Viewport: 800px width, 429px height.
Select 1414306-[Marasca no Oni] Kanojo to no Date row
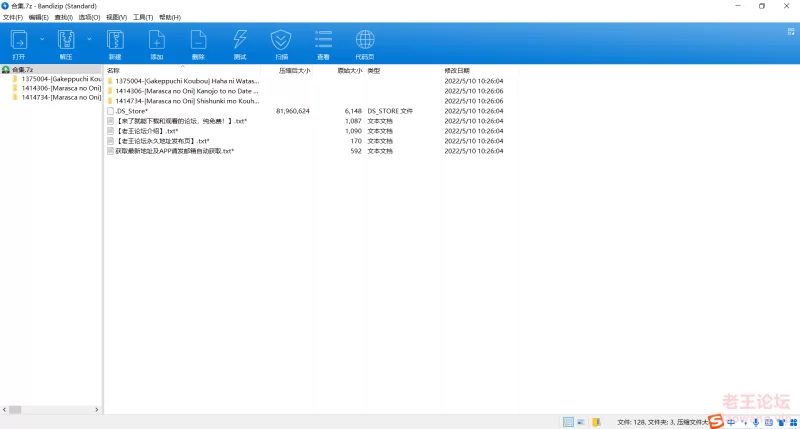point(187,91)
